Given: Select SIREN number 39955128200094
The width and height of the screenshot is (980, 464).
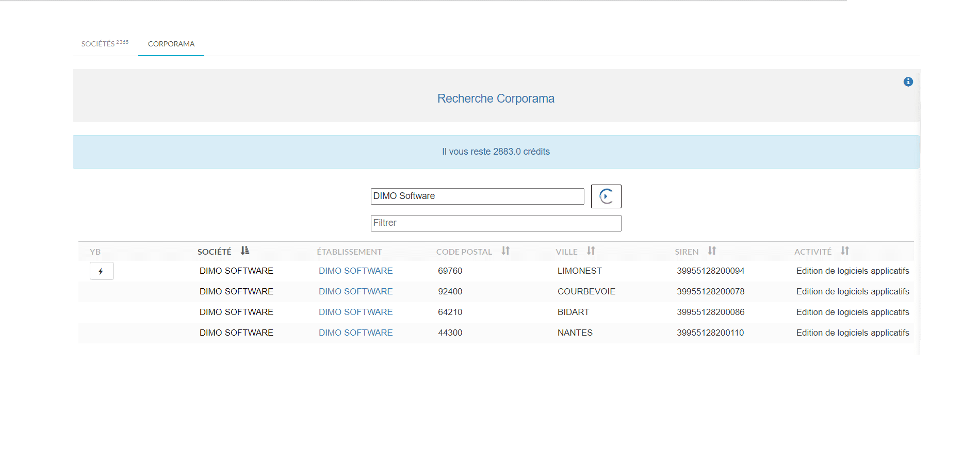Looking at the screenshot, I should coord(710,271).
